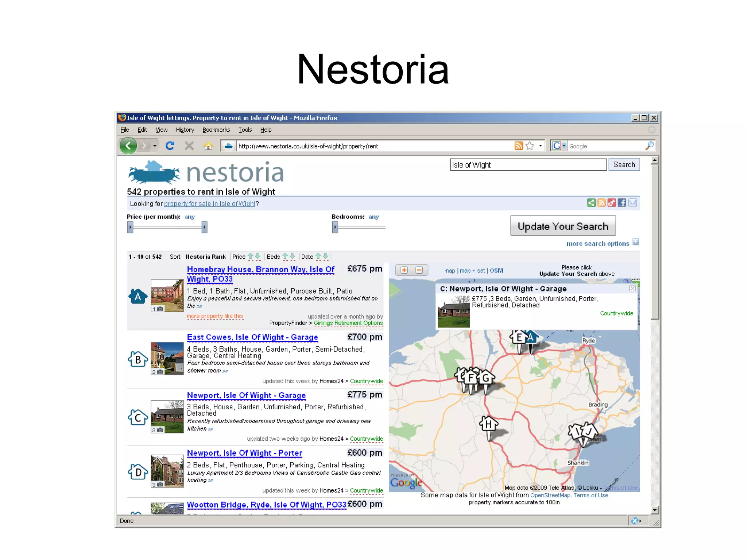Click the Girlings Retirement Options link
The height and width of the screenshot is (560, 747).
click(348, 323)
